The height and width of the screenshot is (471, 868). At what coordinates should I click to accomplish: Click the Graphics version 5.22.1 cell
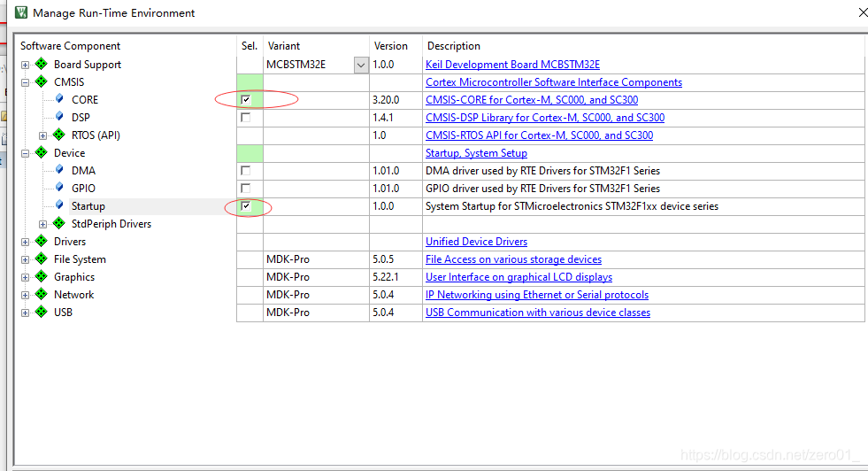pos(396,277)
